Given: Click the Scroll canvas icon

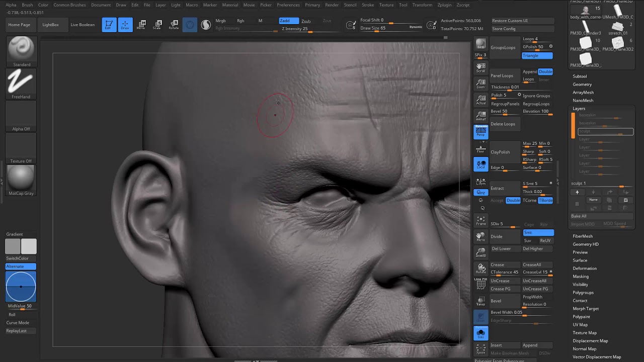Looking at the screenshot, I should [481, 67].
